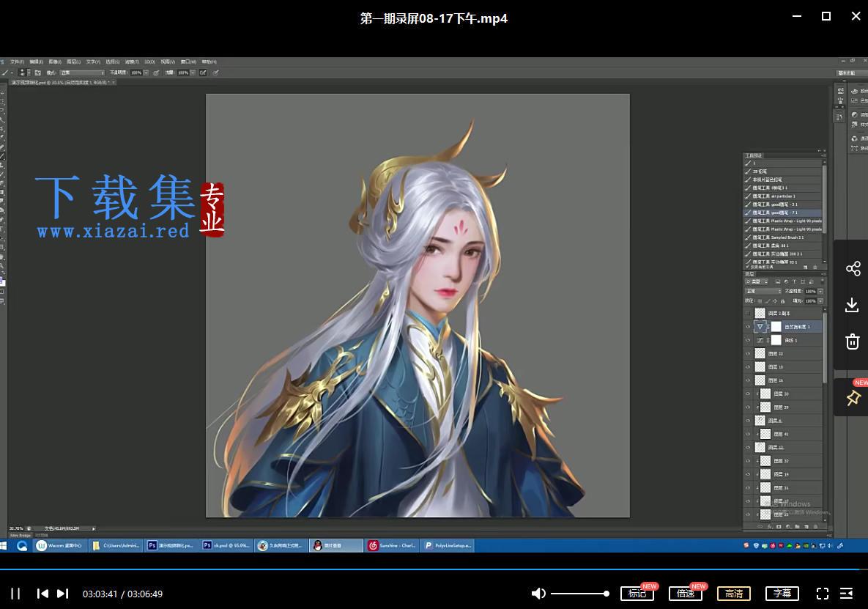Image resolution: width=868 pixels, height=609 pixels.
Task: Hide the 图层 41 layer
Action: coord(749,434)
